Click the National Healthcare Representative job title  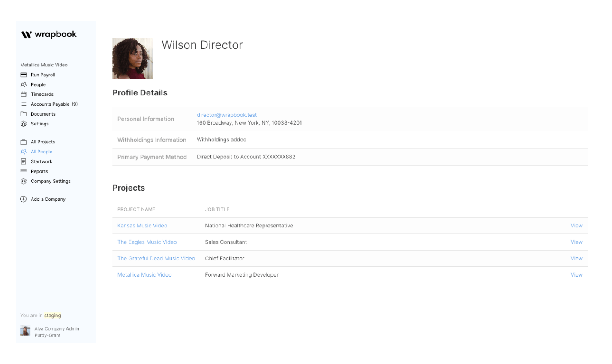click(249, 226)
